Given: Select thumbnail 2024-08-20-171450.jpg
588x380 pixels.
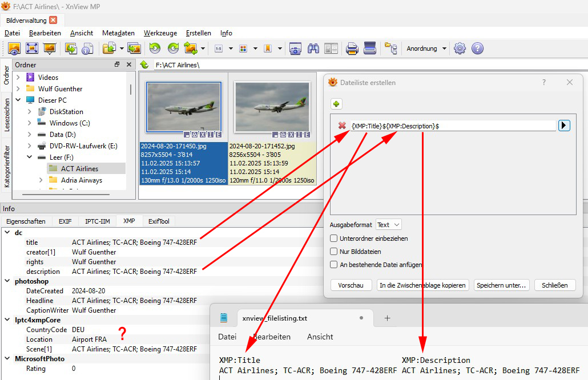Looking at the screenshot, I should point(184,129).
